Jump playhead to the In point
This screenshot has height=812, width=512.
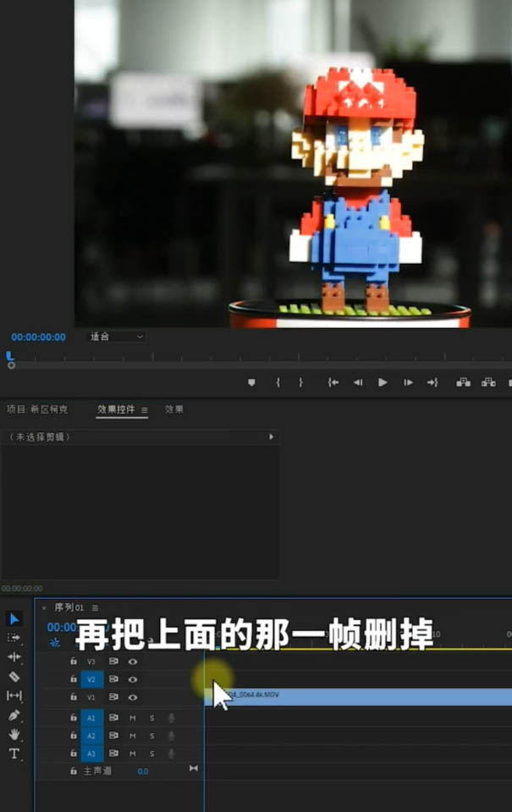333,382
